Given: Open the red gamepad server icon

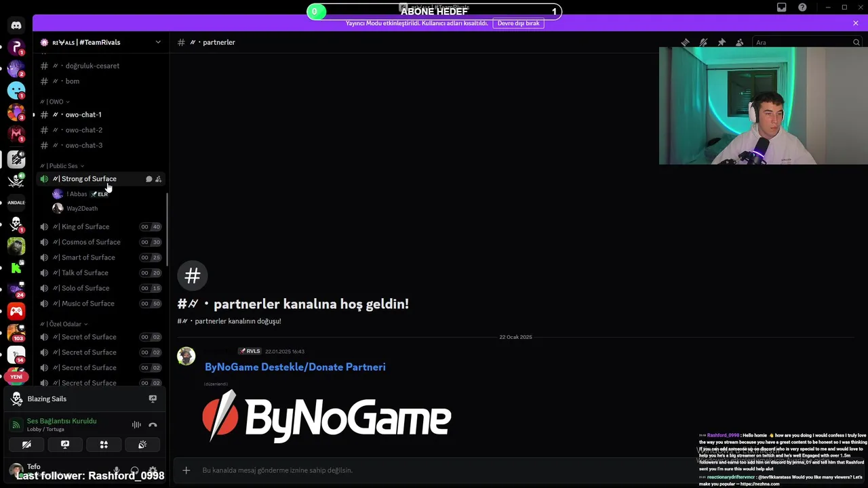Looking at the screenshot, I should (16, 311).
